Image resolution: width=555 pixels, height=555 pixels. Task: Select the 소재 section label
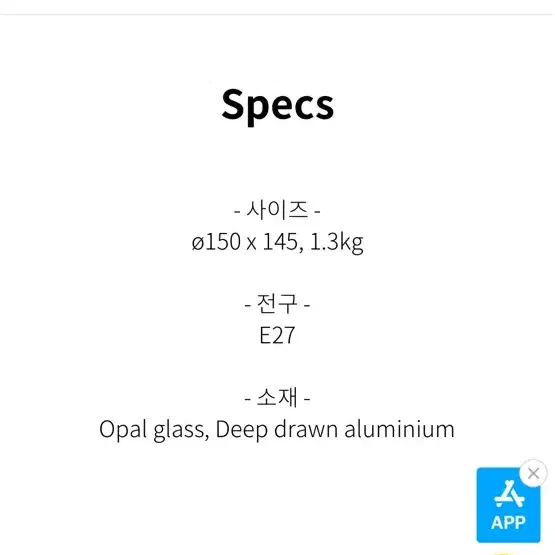(277, 397)
